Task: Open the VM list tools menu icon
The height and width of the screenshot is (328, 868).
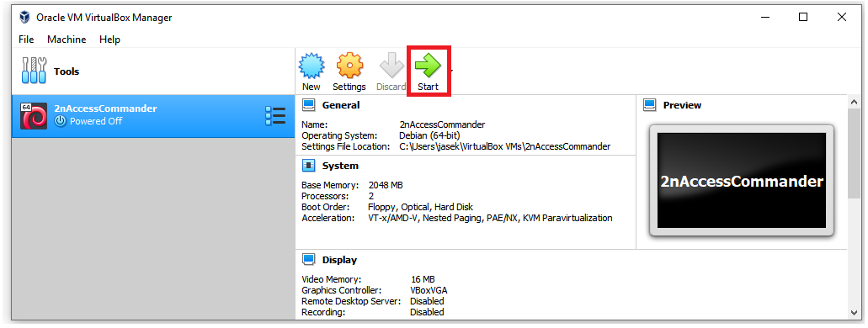Action: coord(275,115)
